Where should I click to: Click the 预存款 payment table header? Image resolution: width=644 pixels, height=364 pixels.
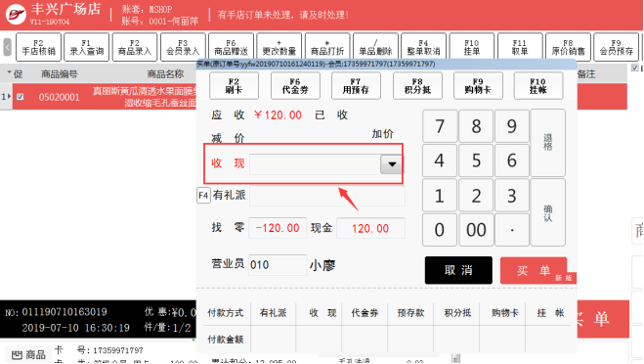click(x=410, y=313)
